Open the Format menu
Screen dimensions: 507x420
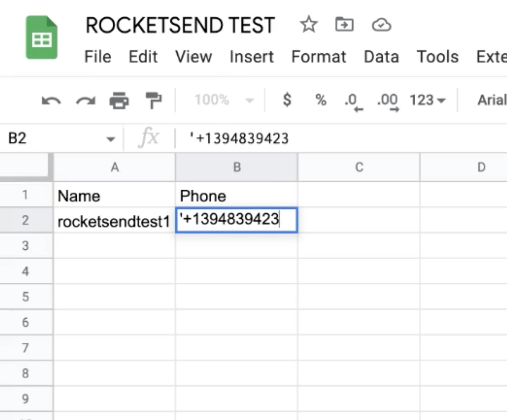(319, 56)
